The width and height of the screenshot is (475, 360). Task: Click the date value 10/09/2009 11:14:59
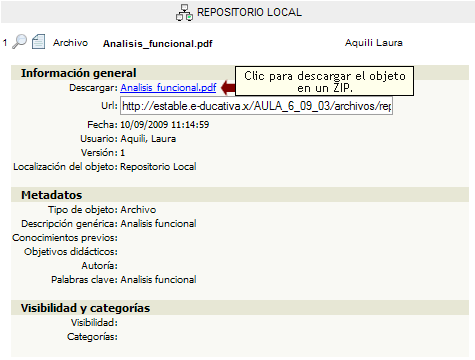(x=165, y=125)
